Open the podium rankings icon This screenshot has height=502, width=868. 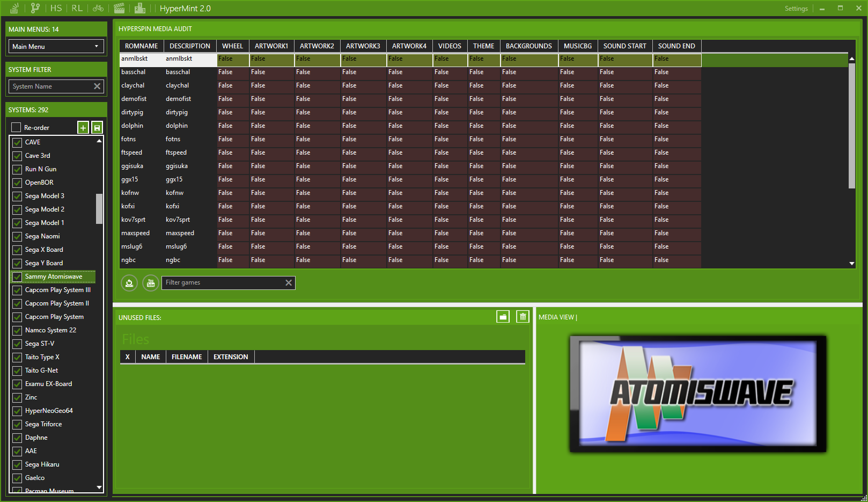[x=140, y=8]
